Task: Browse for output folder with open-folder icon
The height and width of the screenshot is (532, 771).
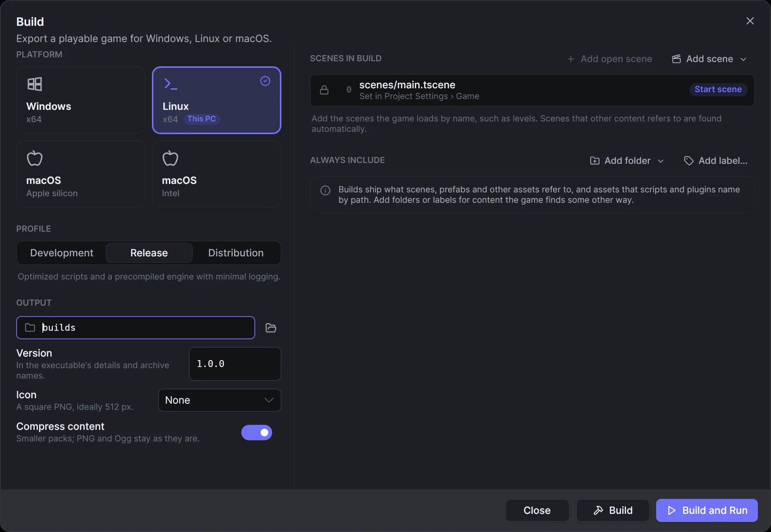Action: click(x=271, y=328)
